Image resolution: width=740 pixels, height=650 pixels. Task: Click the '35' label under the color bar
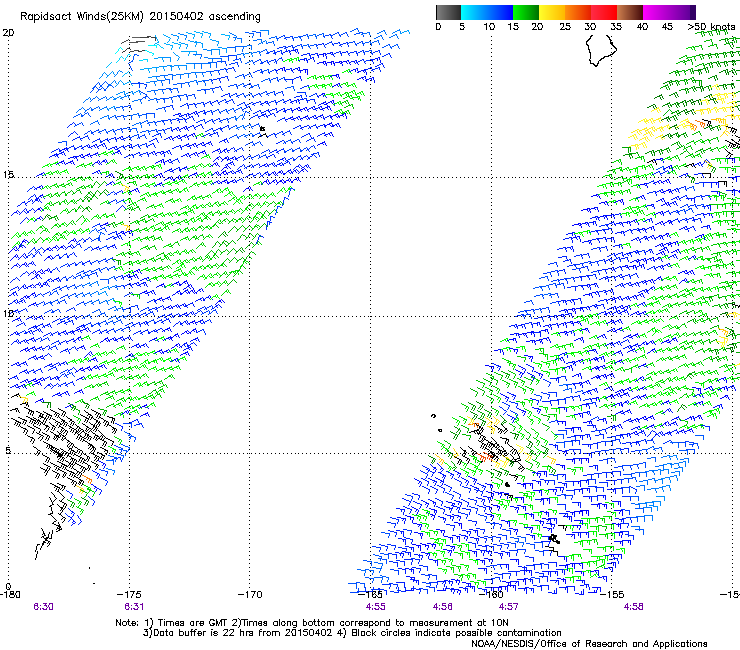pyautogui.click(x=616, y=27)
